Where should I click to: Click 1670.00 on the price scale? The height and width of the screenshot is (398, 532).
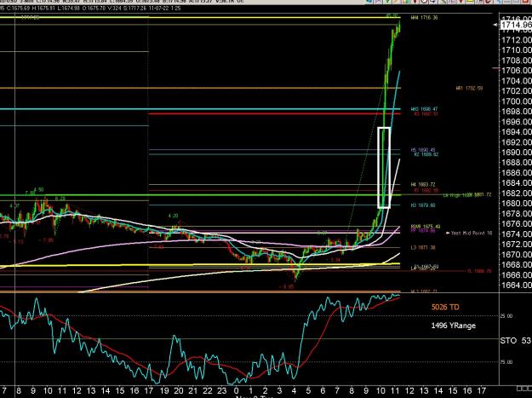point(517,254)
